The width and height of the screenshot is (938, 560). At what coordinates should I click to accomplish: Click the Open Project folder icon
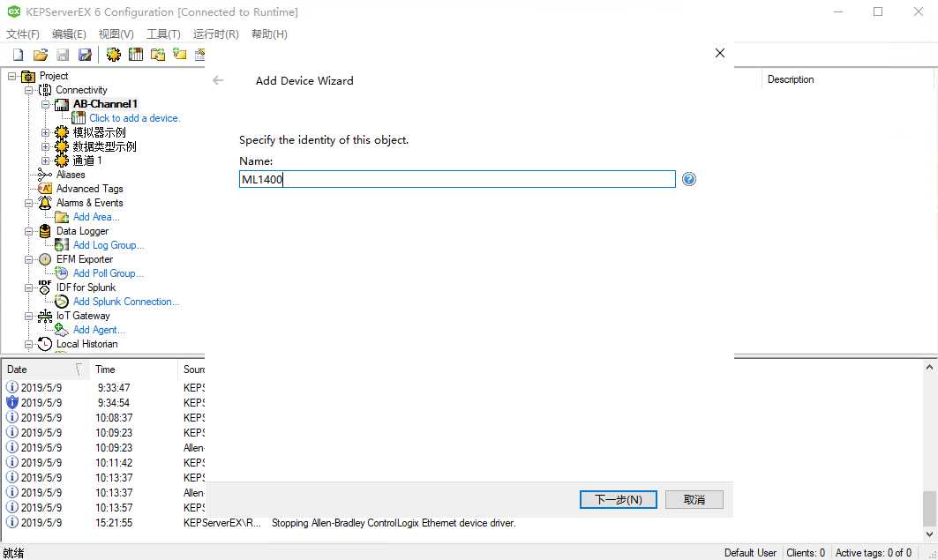pos(40,55)
